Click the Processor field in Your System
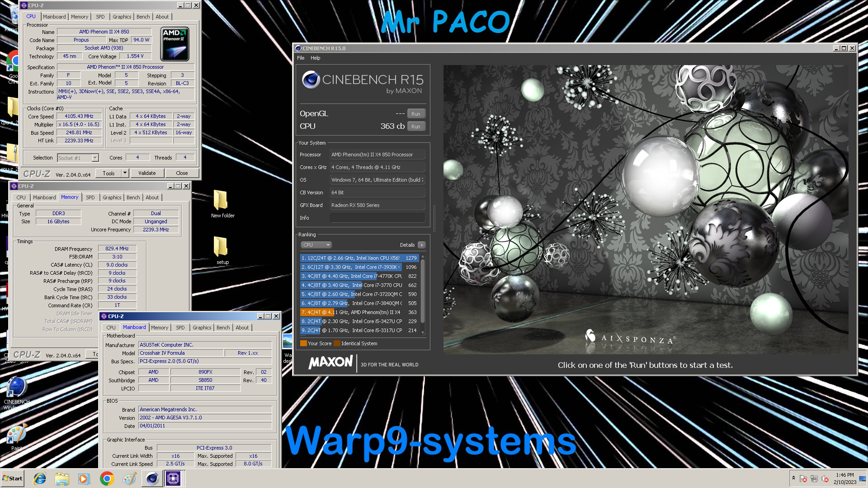868x488 pixels. tap(377, 155)
